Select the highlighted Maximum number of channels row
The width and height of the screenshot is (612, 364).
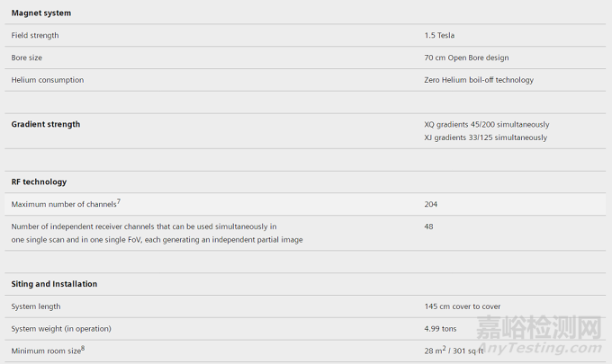click(x=305, y=204)
